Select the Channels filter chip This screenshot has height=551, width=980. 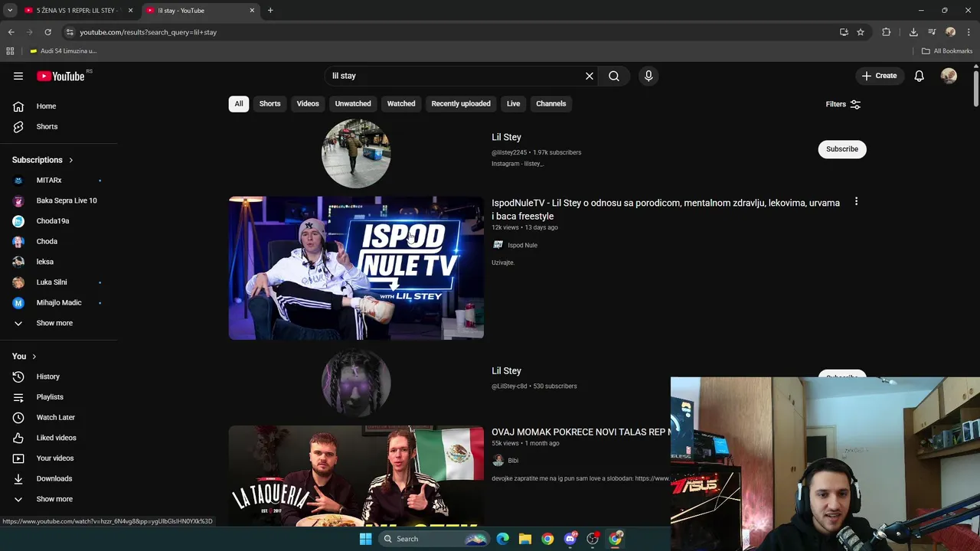coord(551,103)
